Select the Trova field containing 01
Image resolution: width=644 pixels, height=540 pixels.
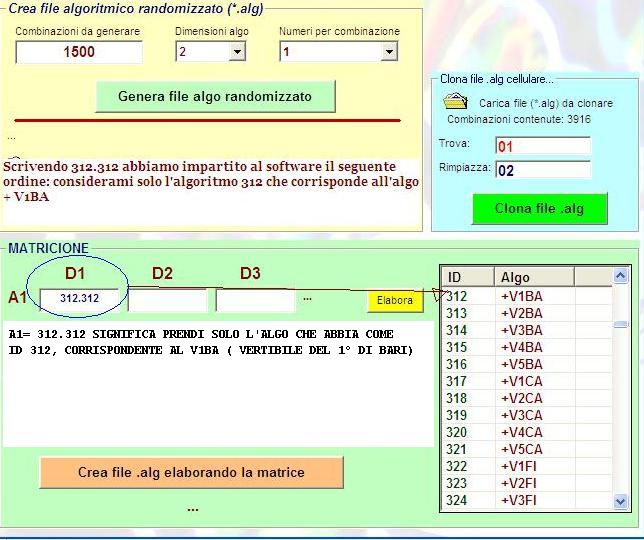[543, 146]
